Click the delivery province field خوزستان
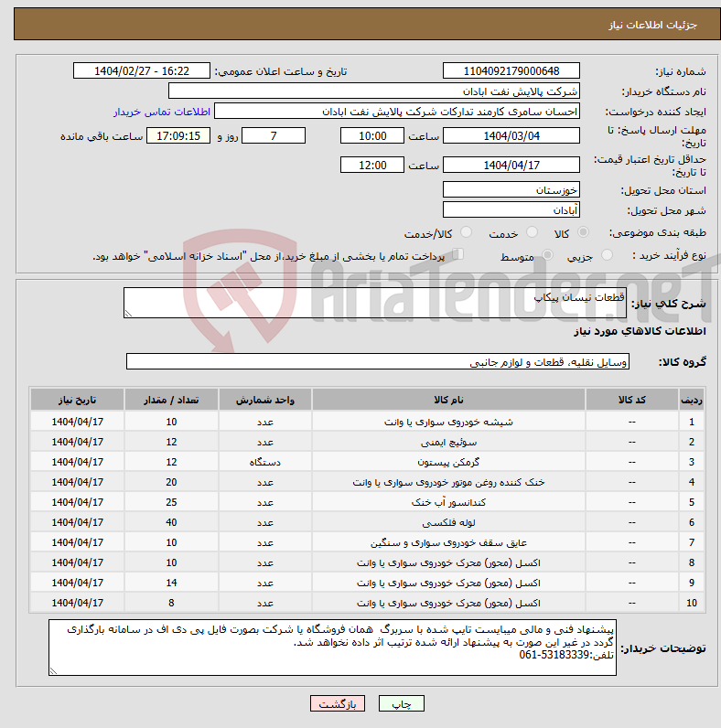721x728 pixels. pyautogui.click(x=511, y=190)
